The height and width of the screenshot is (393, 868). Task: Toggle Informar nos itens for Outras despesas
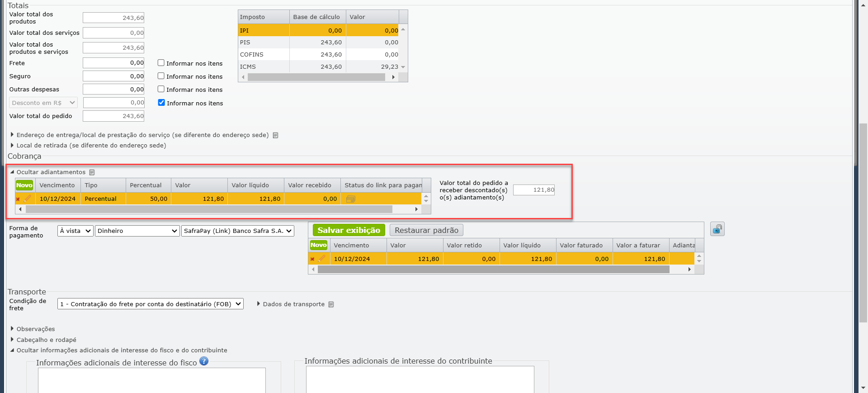(x=161, y=89)
